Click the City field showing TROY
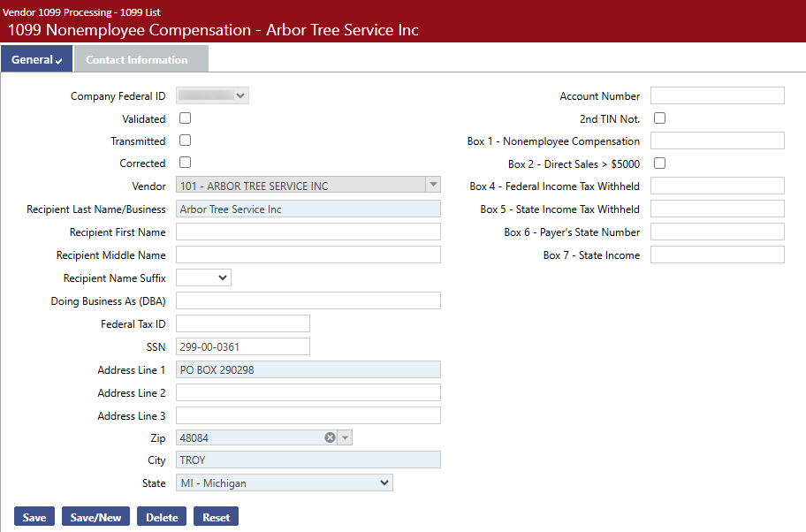 point(308,460)
